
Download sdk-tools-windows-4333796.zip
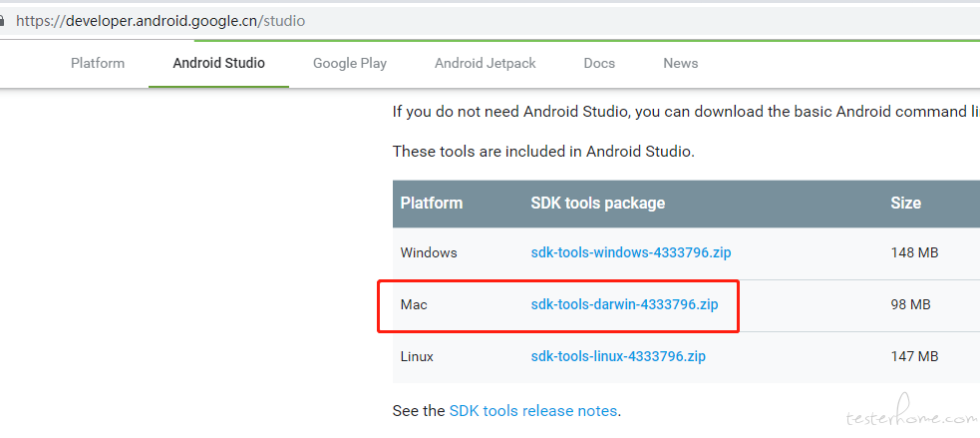(x=631, y=252)
